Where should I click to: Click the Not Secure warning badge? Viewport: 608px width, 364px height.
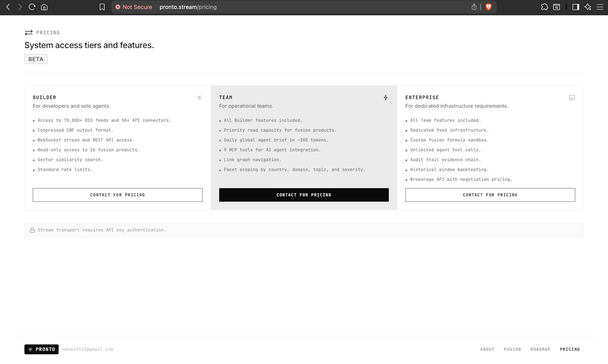(134, 7)
